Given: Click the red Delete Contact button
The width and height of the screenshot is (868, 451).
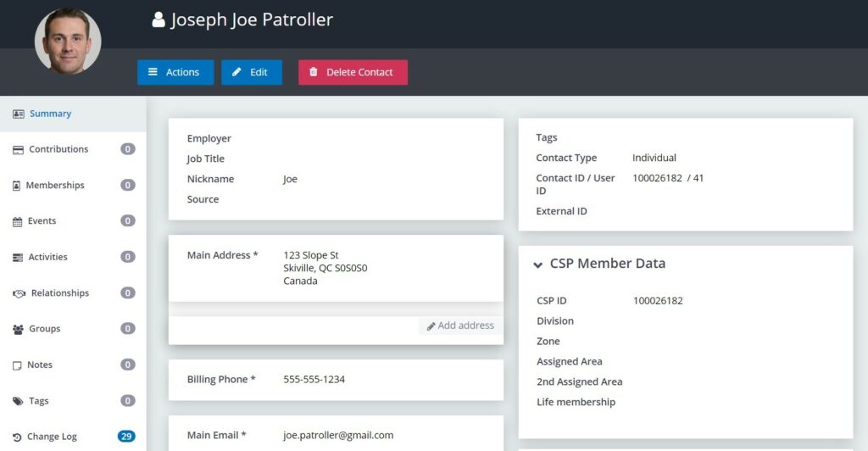Looking at the screenshot, I should [x=353, y=72].
